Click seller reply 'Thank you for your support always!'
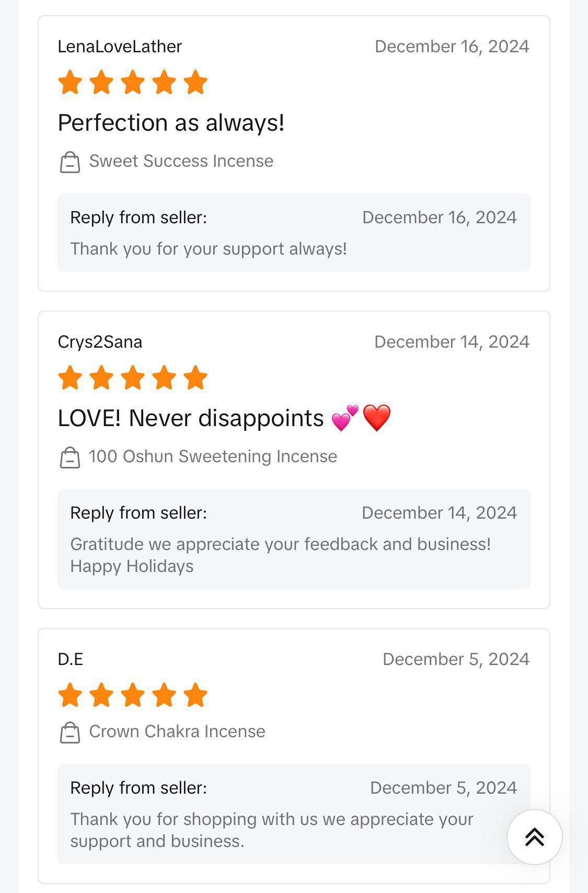Viewport: 588px width, 893px height. tap(209, 249)
